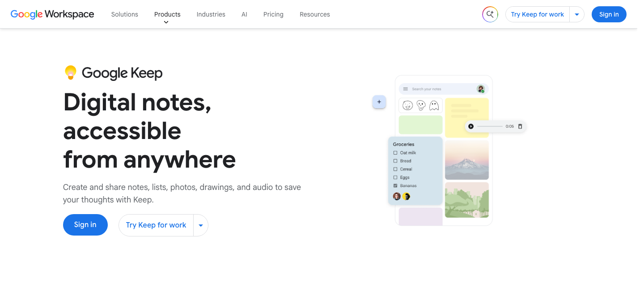
Task: Open the Pricing page
Action: tap(273, 14)
